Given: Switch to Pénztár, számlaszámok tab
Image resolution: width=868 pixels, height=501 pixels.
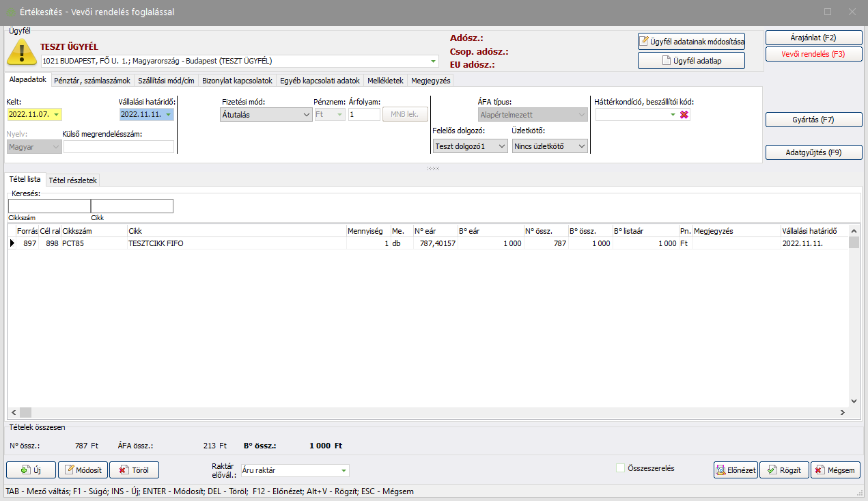Looking at the screenshot, I should pyautogui.click(x=92, y=81).
